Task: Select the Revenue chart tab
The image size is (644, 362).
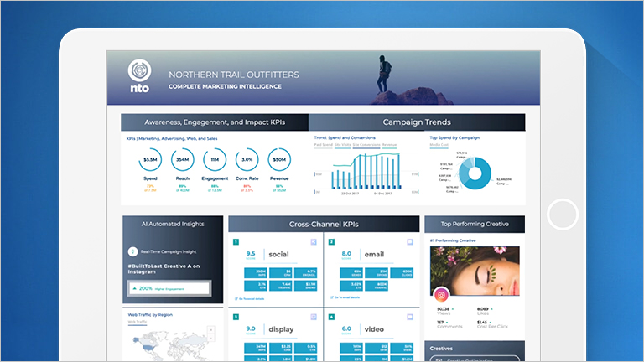Action: click(389, 145)
